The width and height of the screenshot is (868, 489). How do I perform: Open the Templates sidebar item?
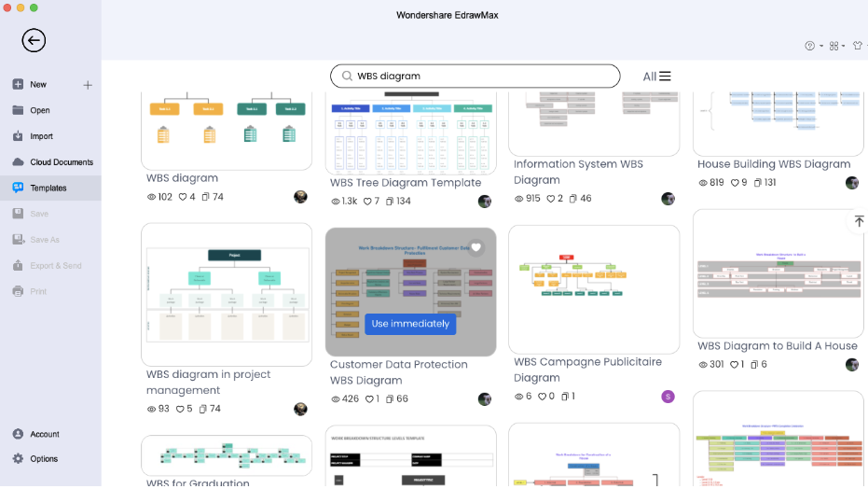(x=50, y=189)
